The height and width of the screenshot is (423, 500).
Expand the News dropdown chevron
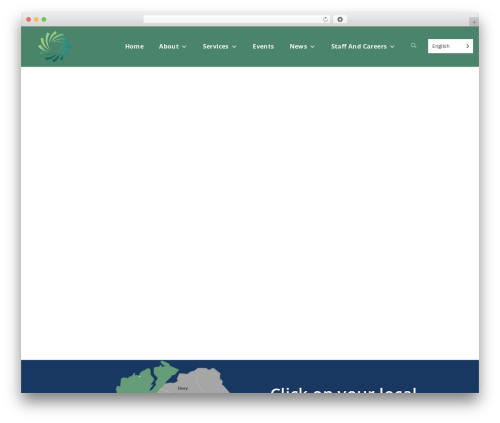tap(312, 47)
